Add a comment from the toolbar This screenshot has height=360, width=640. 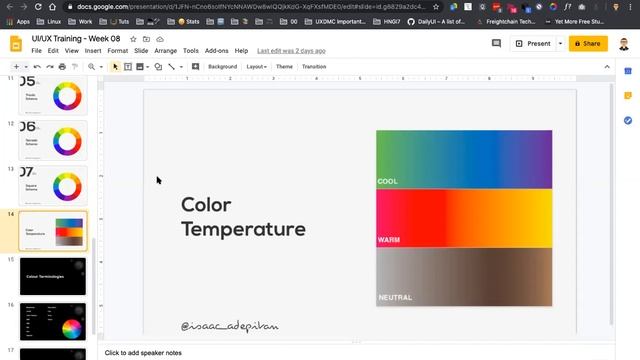click(196, 67)
